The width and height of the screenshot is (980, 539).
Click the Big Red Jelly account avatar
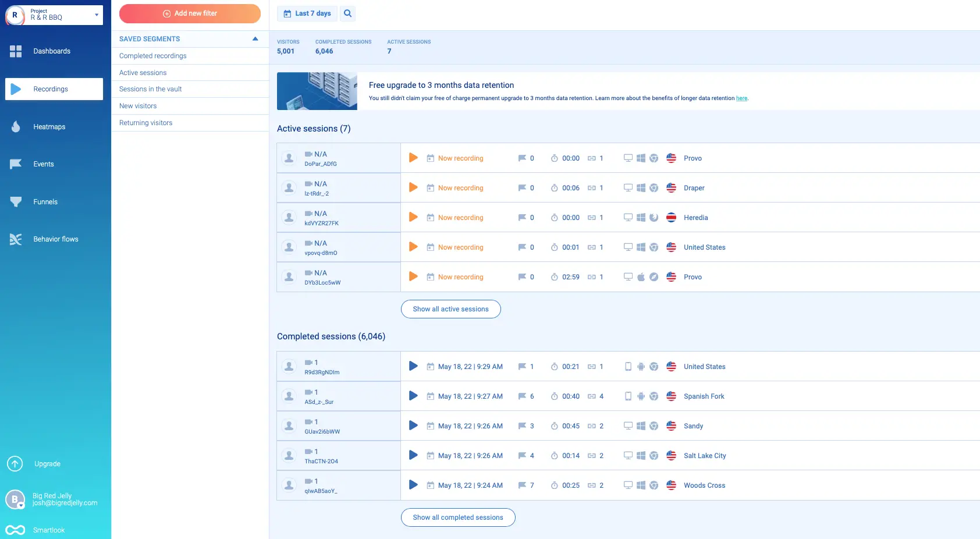15,499
